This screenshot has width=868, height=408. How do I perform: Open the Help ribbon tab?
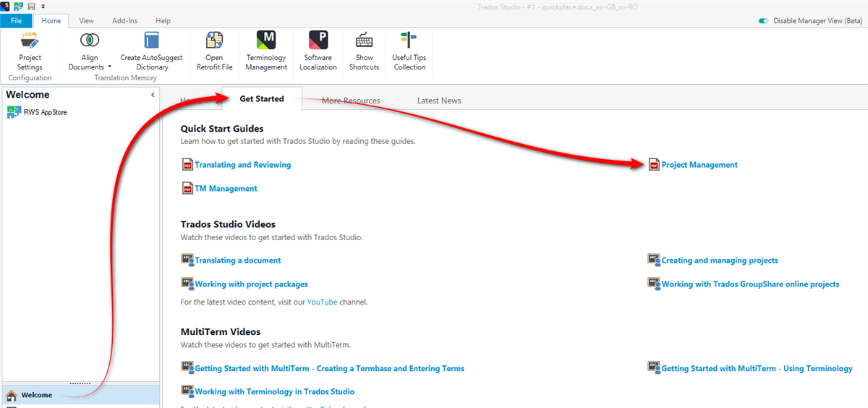pos(163,21)
